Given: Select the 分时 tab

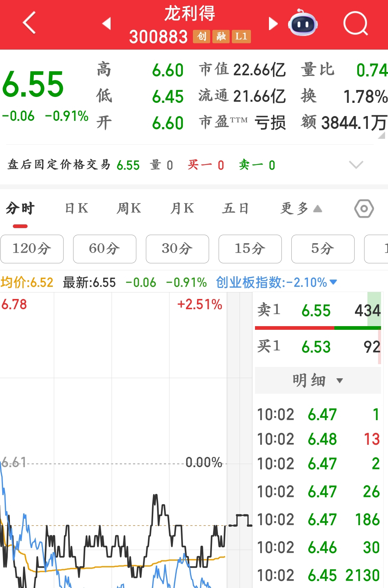Looking at the screenshot, I should (x=20, y=209).
